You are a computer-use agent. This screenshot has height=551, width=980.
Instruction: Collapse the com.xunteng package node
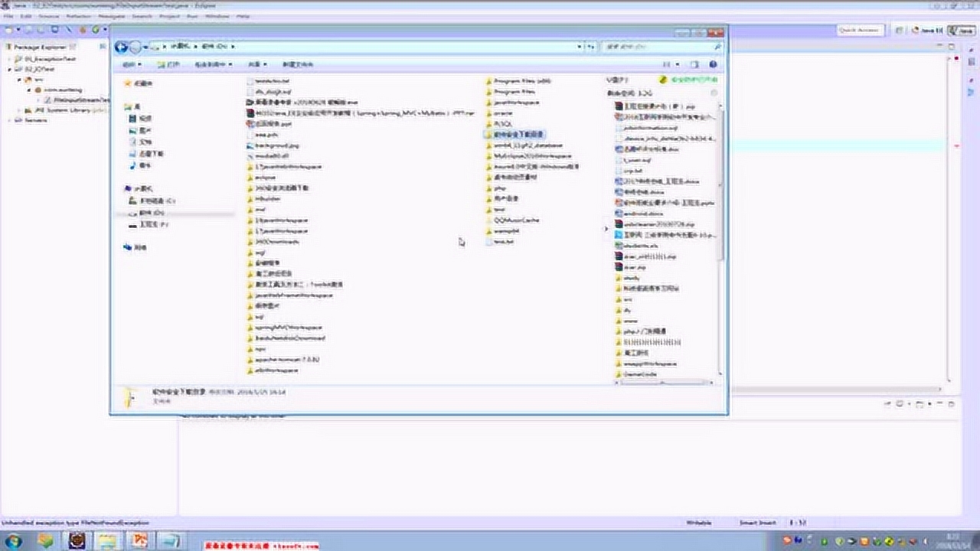[29, 89]
